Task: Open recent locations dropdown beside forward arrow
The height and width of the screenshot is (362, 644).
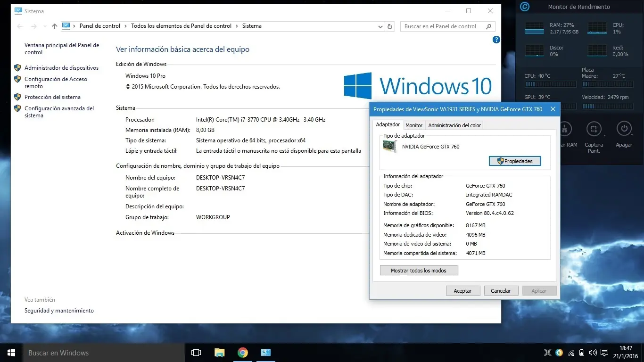Action: click(45, 26)
